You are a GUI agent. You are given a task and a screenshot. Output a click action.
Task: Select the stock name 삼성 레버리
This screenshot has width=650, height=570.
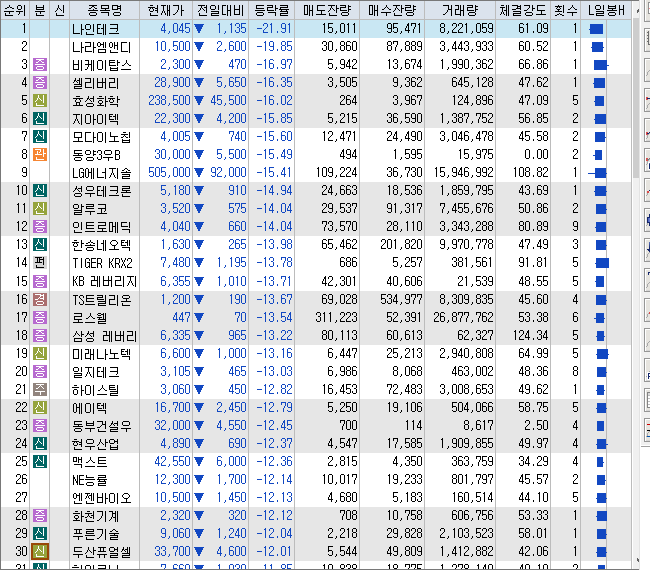tap(104, 335)
